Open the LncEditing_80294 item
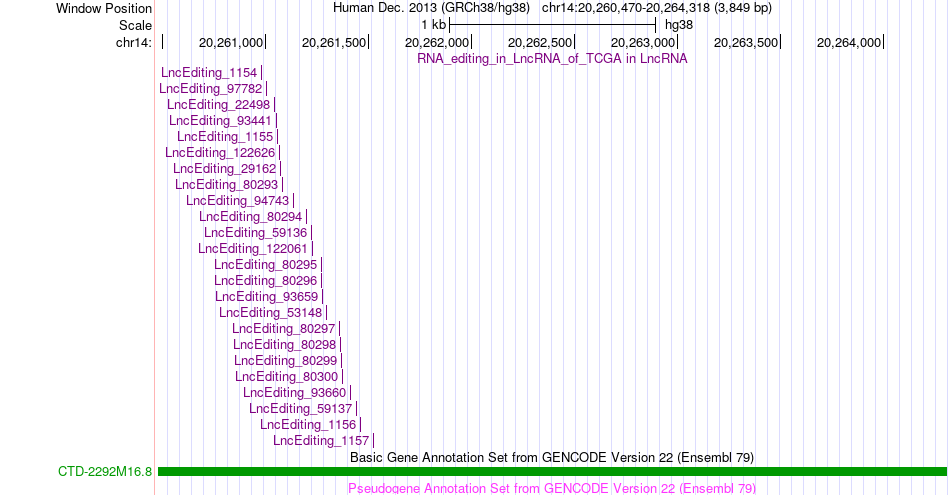950x495 pixels. 251,216
